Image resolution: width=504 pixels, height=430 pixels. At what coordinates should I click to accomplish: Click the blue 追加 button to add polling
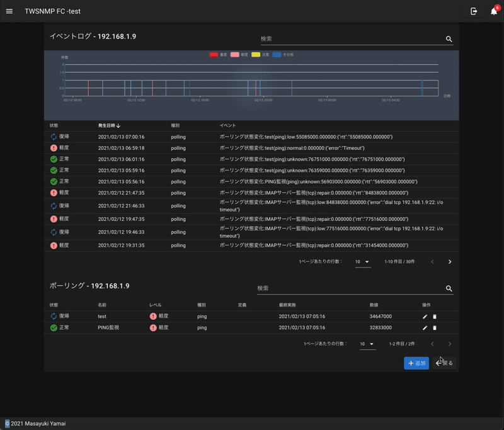[416, 363]
